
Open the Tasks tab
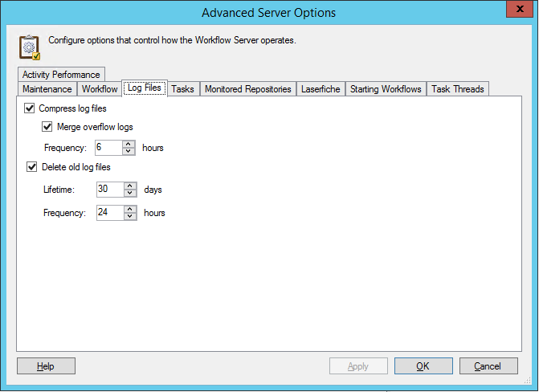click(182, 89)
